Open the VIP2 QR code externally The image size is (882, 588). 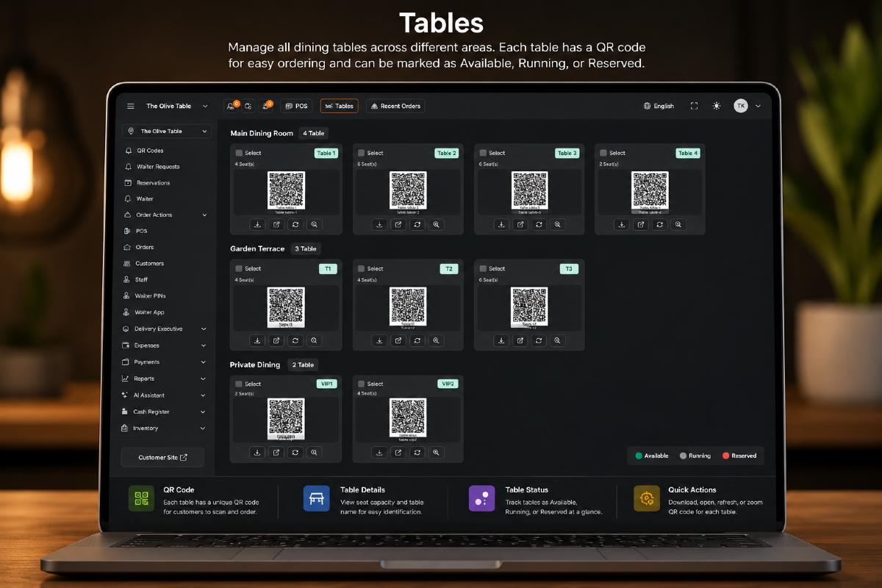(398, 453)
